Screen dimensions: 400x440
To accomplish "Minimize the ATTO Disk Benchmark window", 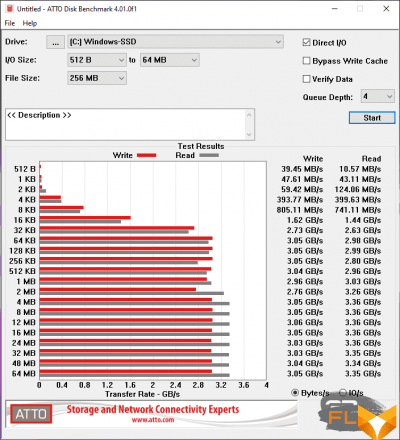I will (x=335, y=9).
